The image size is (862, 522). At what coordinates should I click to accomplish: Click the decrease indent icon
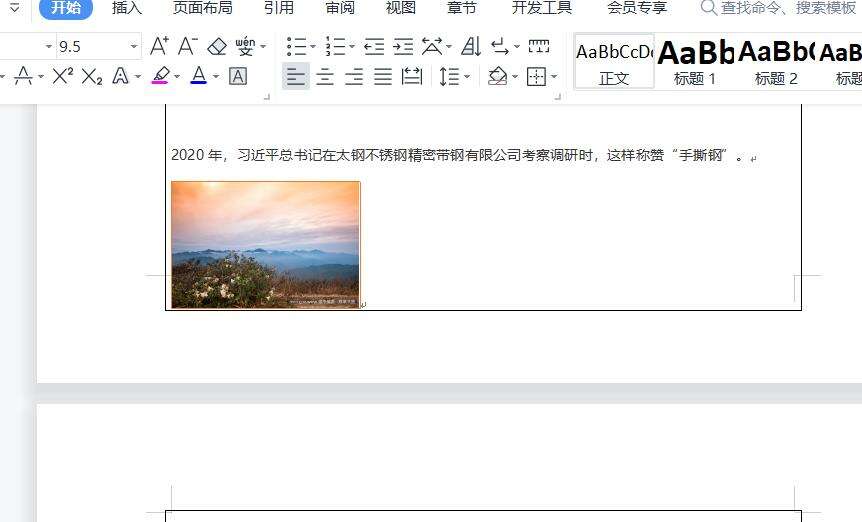[x=374, y=47]
